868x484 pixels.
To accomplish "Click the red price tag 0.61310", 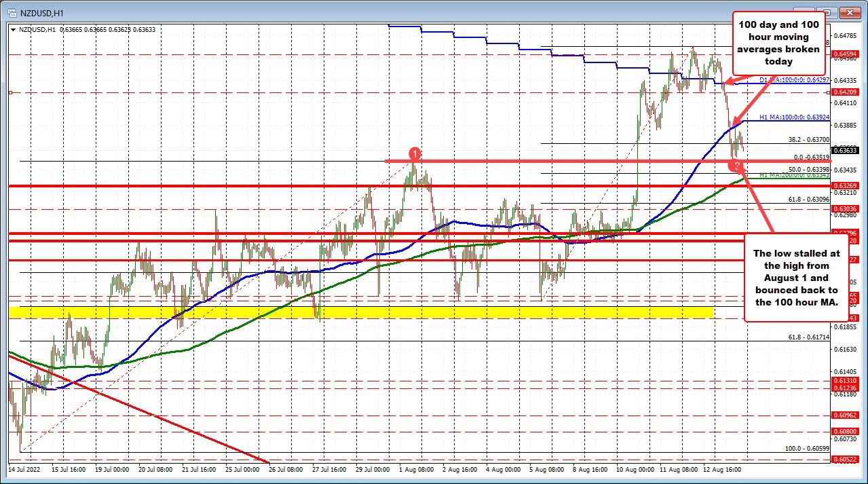I will tap(845, 382).
